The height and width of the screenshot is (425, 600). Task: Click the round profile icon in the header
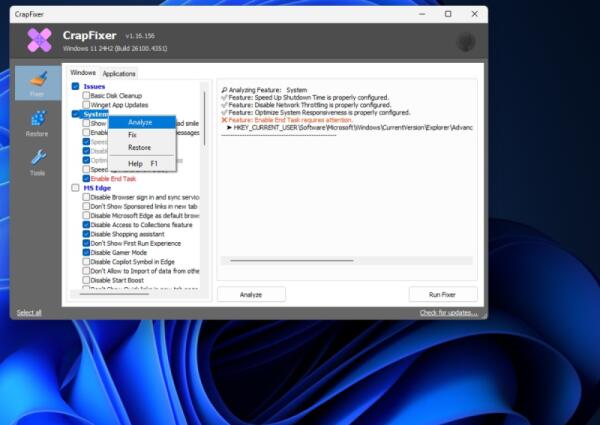pos(466,42)
